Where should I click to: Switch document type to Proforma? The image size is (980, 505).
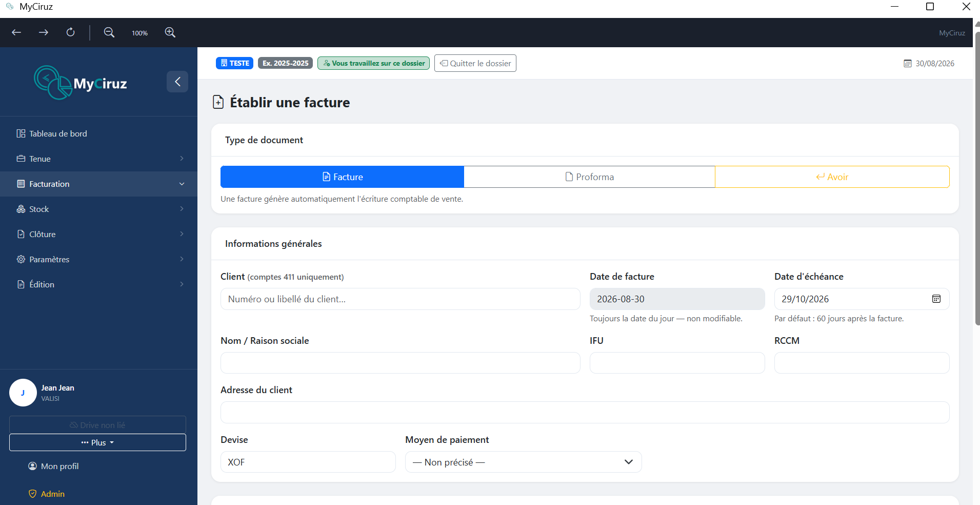589,177
